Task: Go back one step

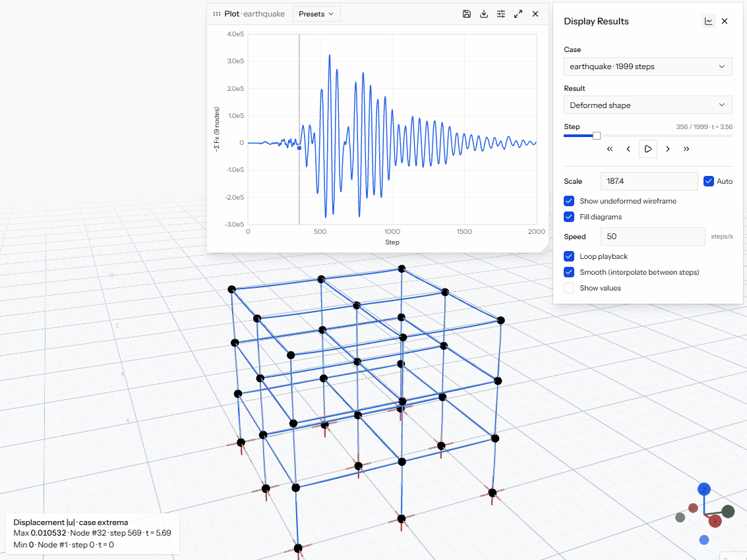Action: pos(628,149)
